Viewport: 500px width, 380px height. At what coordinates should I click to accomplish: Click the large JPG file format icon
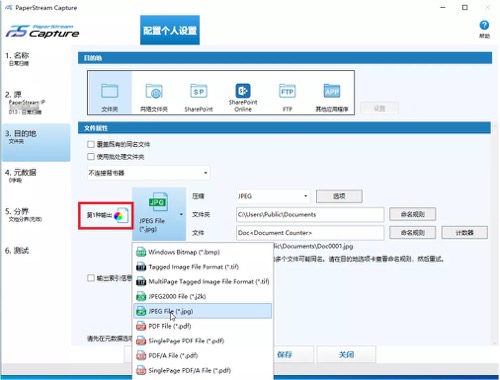[x=158, y=201]
